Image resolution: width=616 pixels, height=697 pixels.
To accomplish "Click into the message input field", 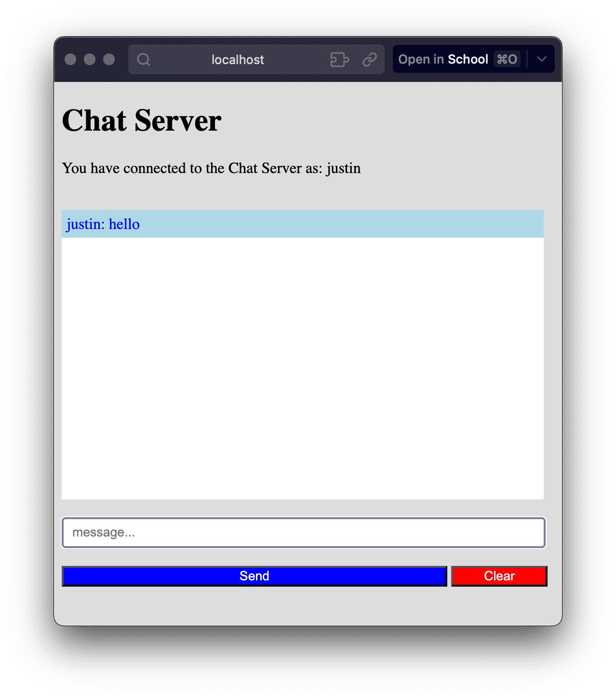I will [x=304, y=533].
